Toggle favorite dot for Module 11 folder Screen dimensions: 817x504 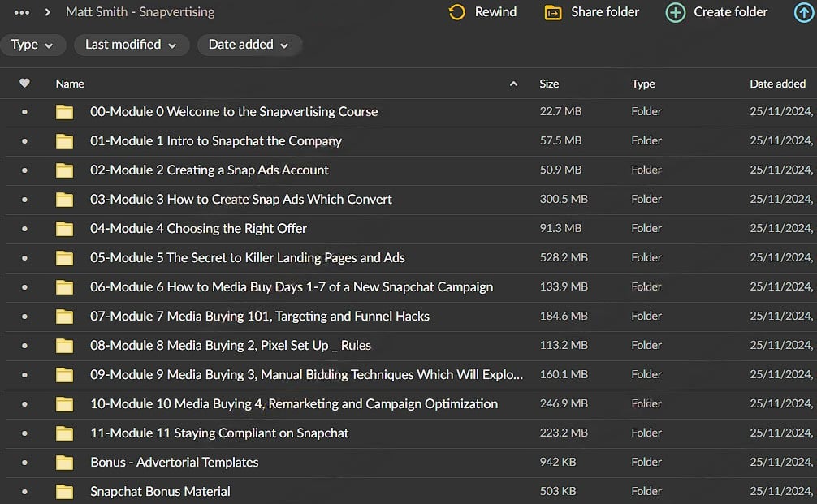[24, 433]
